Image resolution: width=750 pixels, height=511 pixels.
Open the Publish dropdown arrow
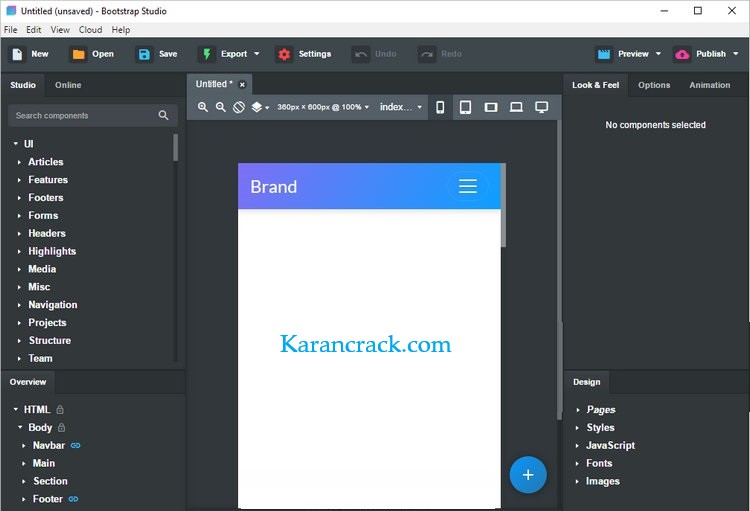click(x=736, y=54)
